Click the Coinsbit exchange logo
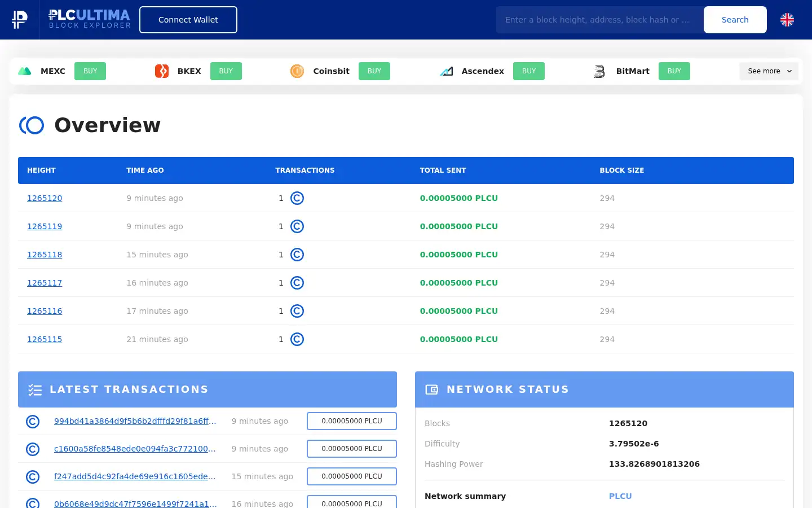The image size is (812, 508). click(297, 71)
